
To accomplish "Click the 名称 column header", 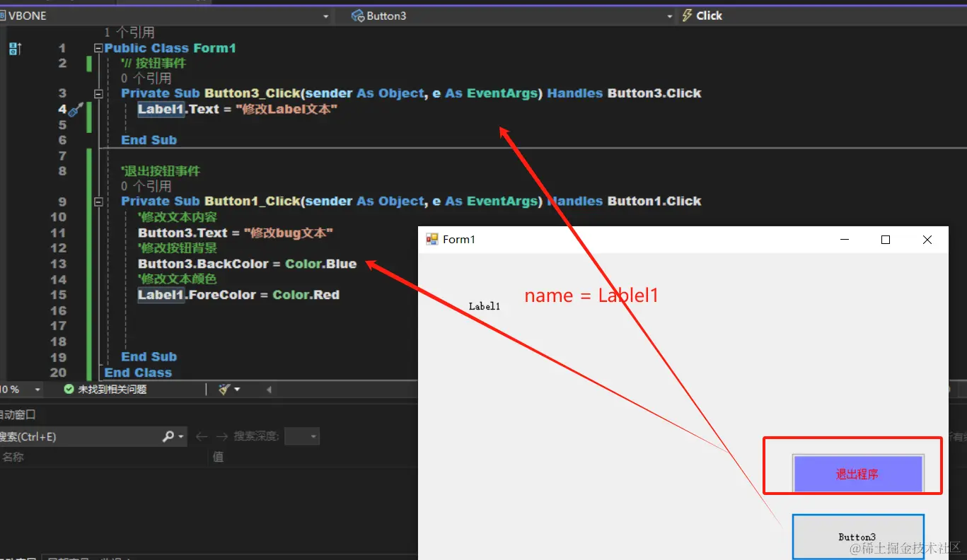I will 13,457.
